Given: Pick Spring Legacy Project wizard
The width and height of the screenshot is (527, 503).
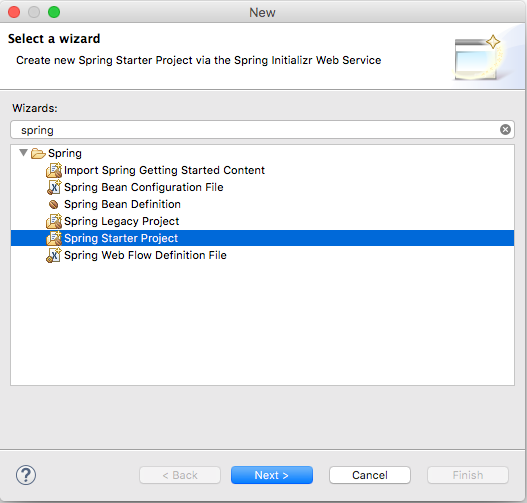Looking at the screenshot, I should pyautogui.click(x=122, y=221).
